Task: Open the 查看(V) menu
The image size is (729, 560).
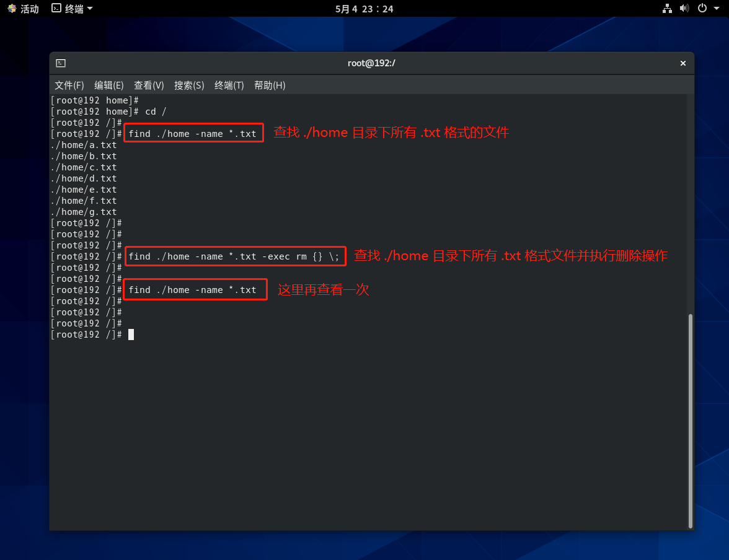Action: (x=149, y=85)
